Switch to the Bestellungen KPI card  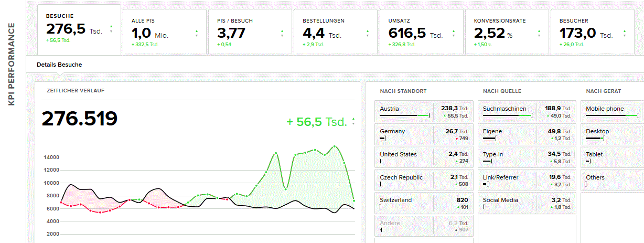[336, 32]
